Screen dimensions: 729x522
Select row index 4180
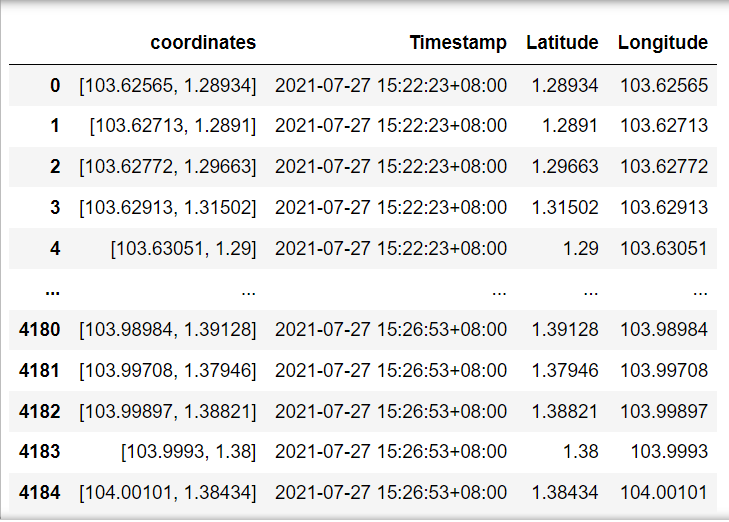click(40, 330)
